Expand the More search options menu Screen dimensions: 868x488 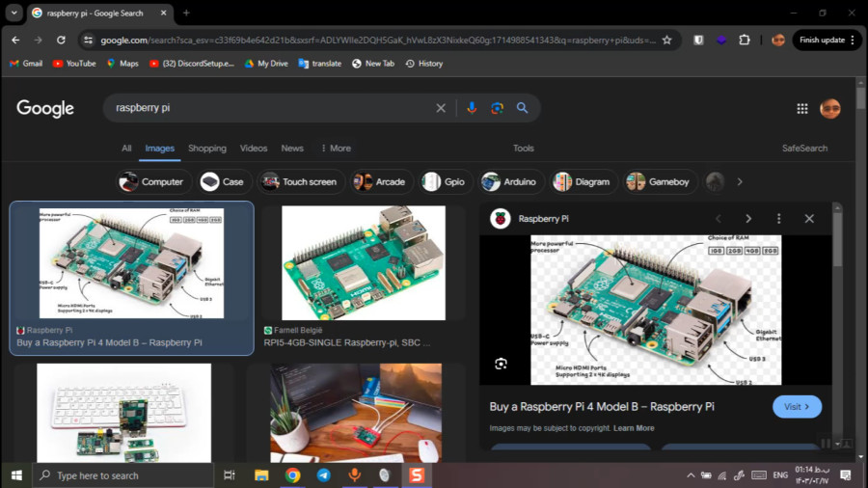(x=336, y=149)
